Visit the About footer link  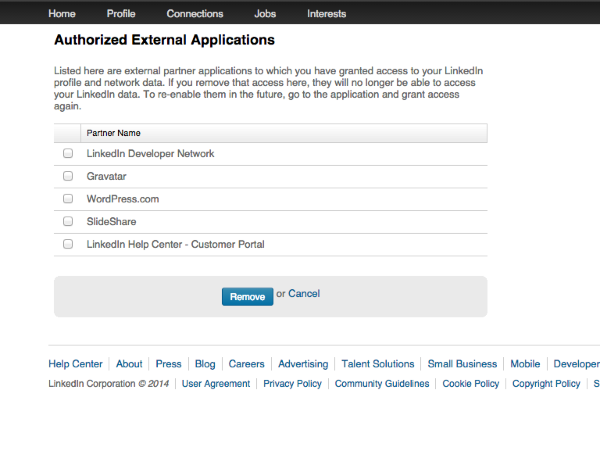tap(129, 364)
